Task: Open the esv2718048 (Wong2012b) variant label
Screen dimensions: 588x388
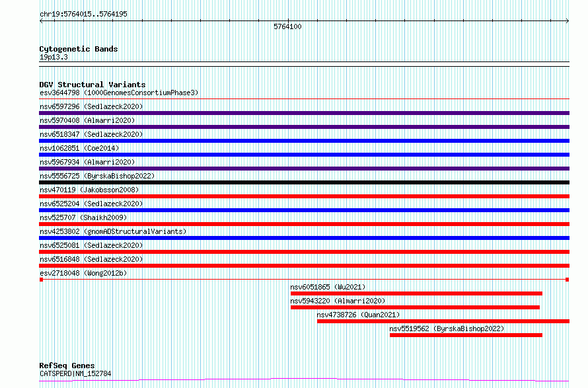Action: tap(83, 273)
